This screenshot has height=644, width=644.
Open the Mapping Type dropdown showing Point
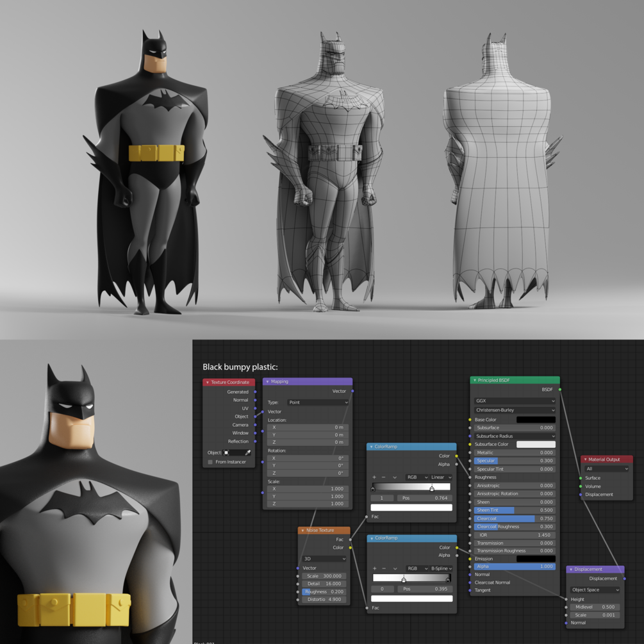pos(318,402)
